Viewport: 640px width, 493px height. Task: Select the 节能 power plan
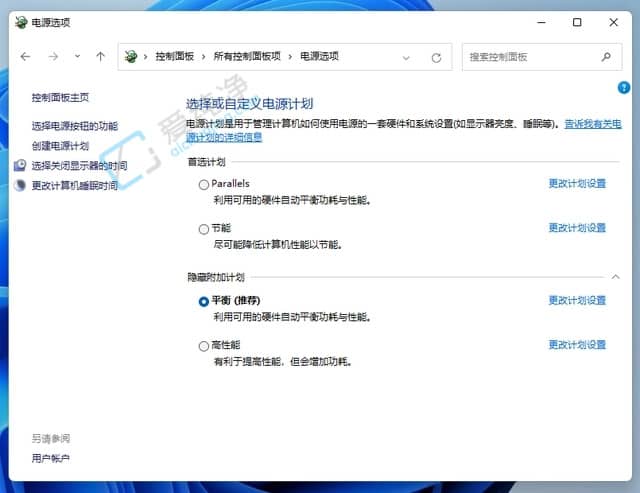tap(204, 229)
